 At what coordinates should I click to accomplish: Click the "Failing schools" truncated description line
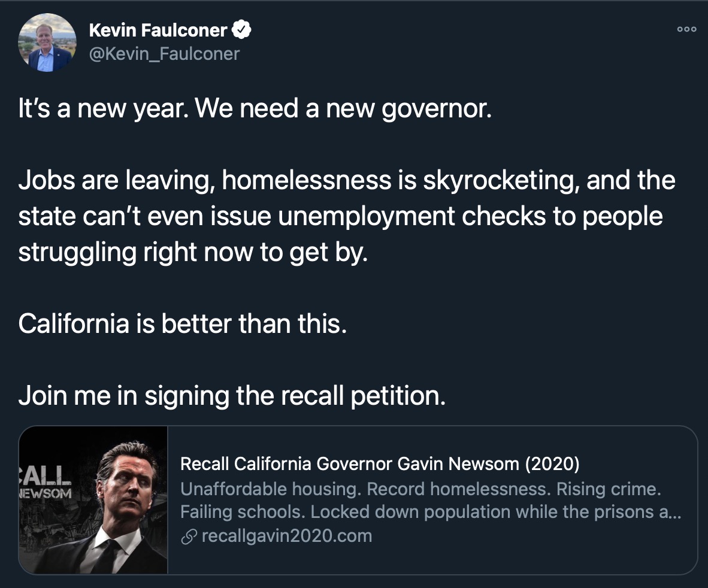(x=431, y=512)
